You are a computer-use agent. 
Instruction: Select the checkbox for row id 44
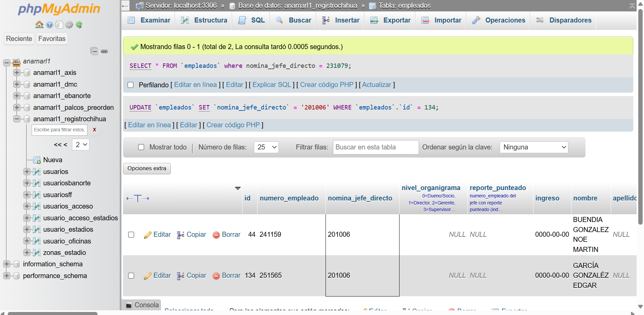click(131, 235)
